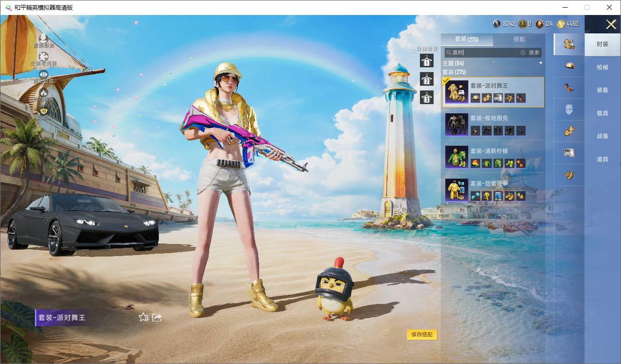The image size is (621, 364).
Task: Click the 套装-派对舞王 title in the list
Action: (x=489, y=86)
